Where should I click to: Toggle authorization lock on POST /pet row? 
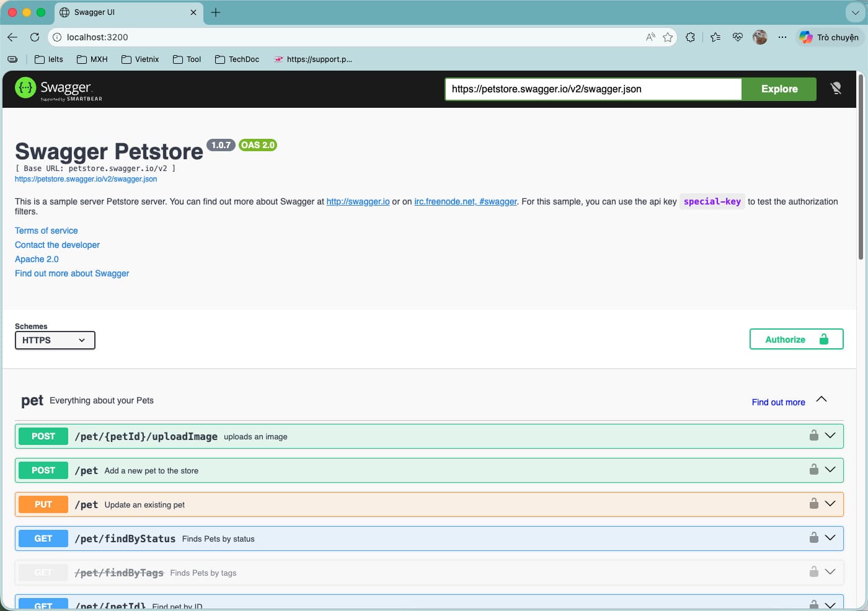[813, 470]
